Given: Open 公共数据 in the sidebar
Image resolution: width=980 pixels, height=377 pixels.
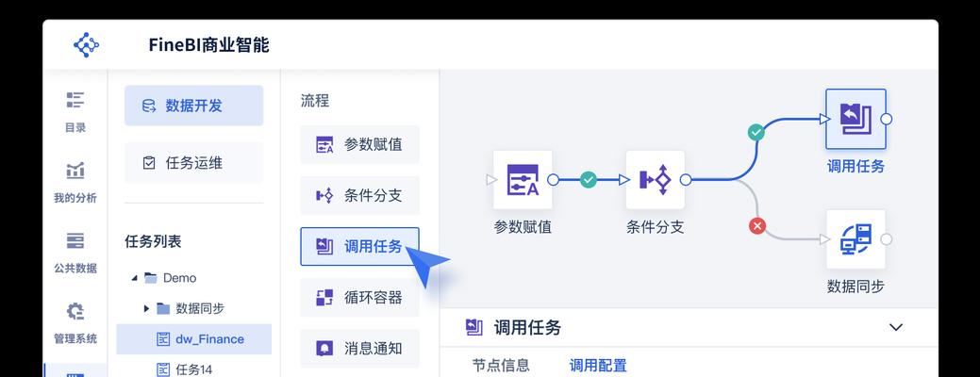Looking at the screenshot, I should click(x=75, y=253).
